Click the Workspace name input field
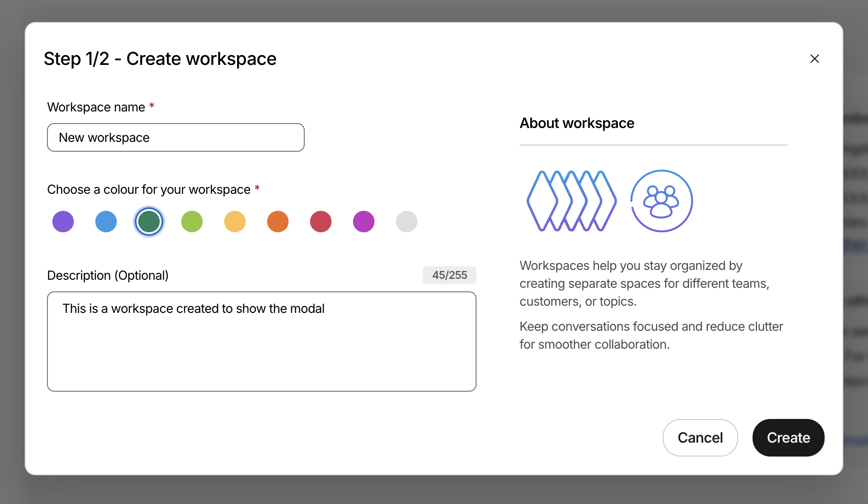Image resolution: width=868 pixels, height=504 pixels. coord(175,137)
